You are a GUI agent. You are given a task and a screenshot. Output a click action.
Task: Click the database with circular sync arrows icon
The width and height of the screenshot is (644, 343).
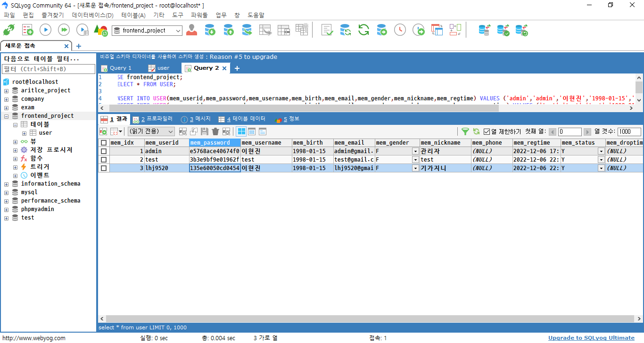345,30
